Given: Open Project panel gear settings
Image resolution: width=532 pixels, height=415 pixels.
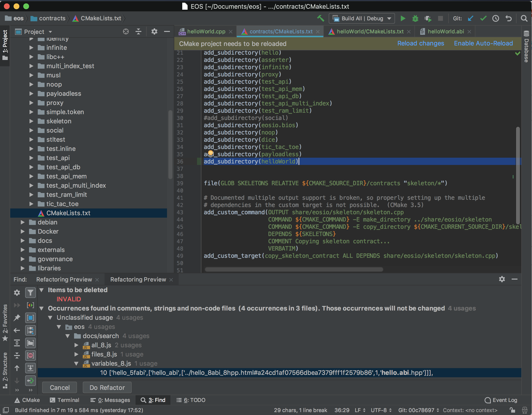Looking at the screenshot, I should coord(154,32).
